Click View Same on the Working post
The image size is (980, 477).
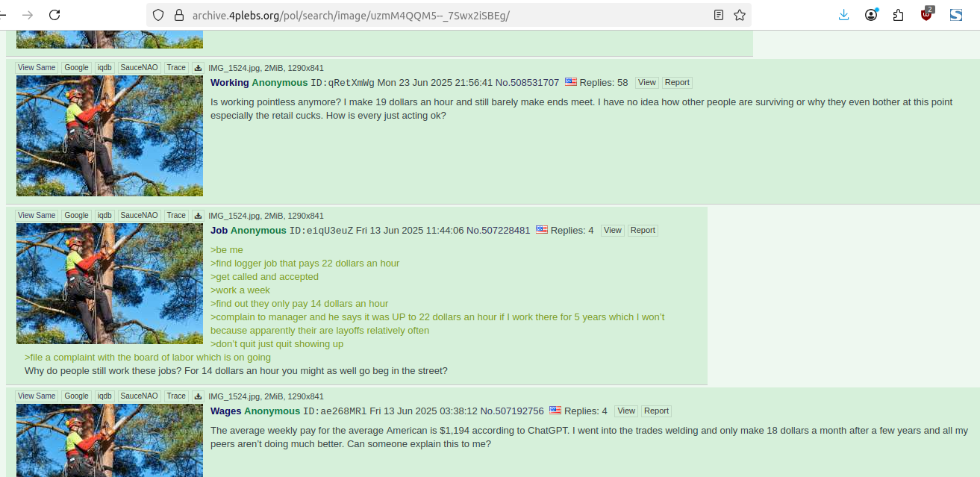(37, 68)
